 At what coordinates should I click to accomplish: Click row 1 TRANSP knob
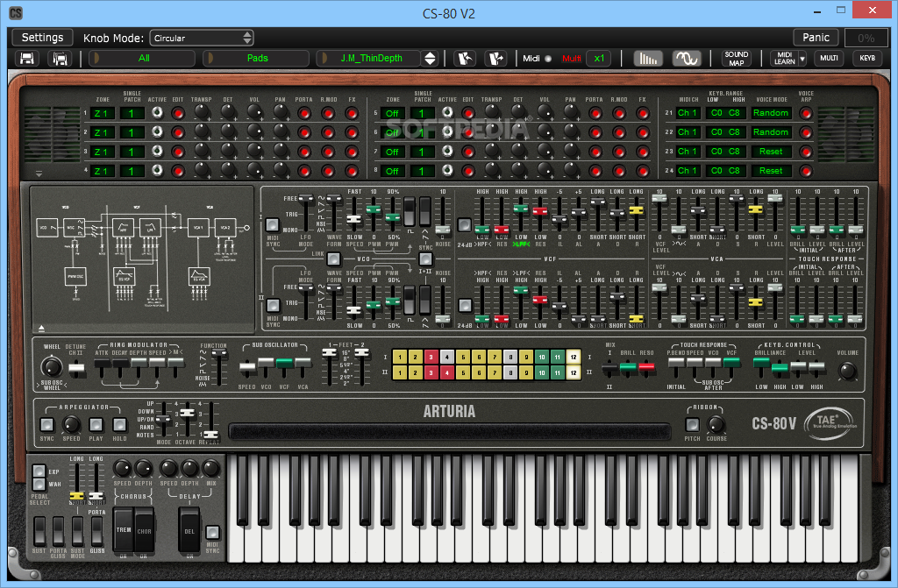(201, 112)
